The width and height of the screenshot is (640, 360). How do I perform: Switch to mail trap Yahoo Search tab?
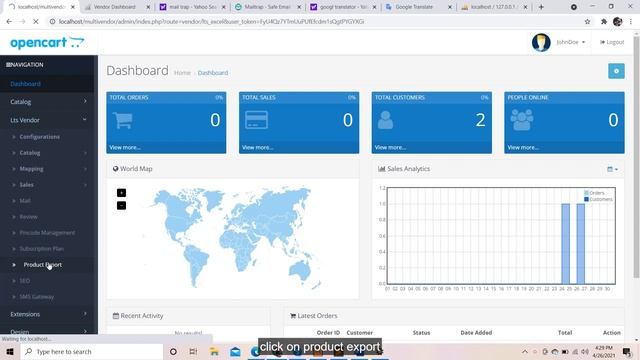click(x=192, y=7)
